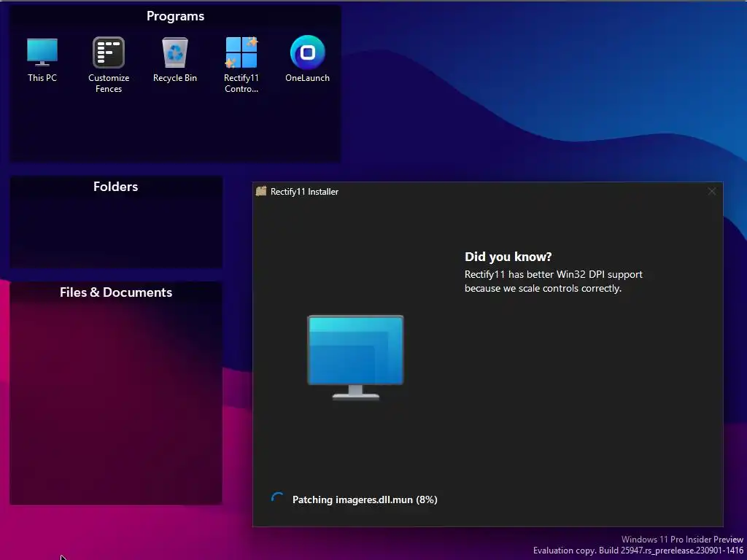Click the Rectify11 Installer title bar icon

[261, 192]
